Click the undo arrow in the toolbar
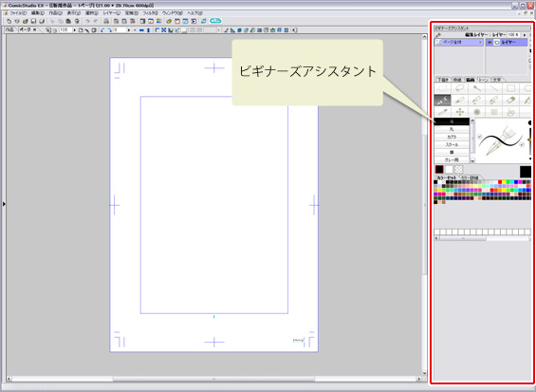Viewport: 536px width, 392px height. (x=88, y=21)
